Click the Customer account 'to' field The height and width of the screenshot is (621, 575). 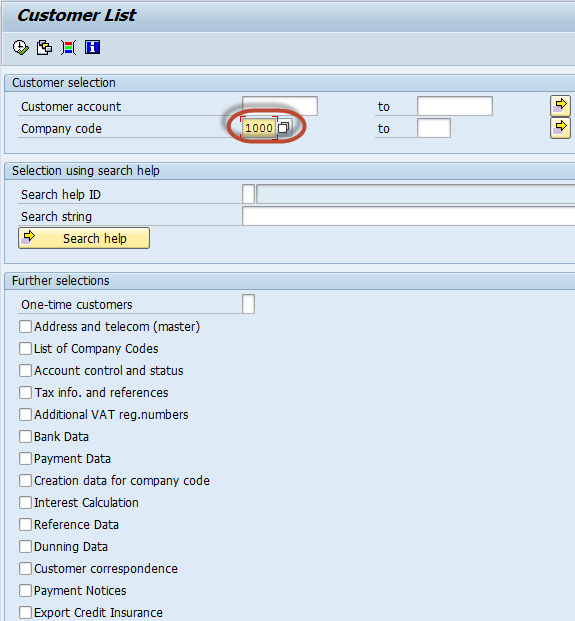[455, 106]
